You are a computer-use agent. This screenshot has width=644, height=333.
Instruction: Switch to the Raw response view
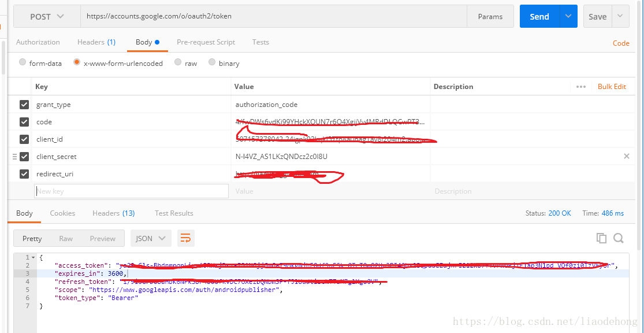click(66, 238)
